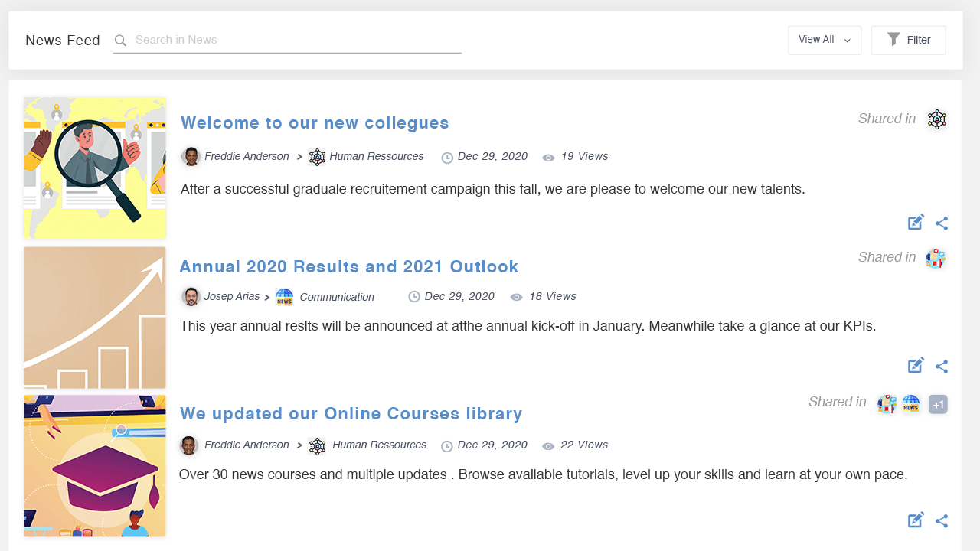Click the graduation cap thumbnail
Image resolution: width=980 pixels, height=551 pixels.
(95, 465)
